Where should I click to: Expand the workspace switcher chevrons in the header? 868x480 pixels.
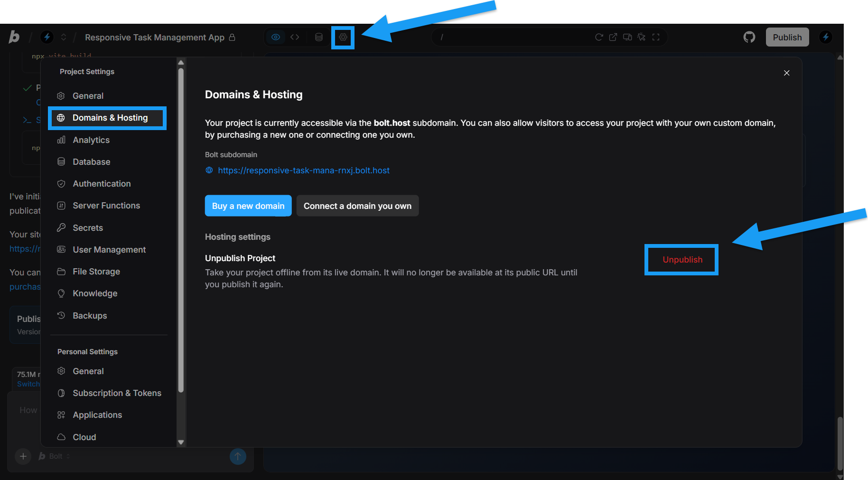point(64,37)
